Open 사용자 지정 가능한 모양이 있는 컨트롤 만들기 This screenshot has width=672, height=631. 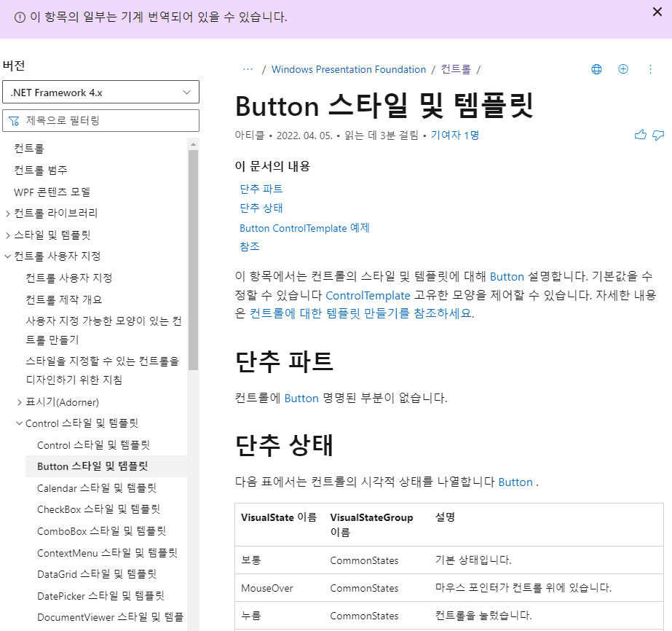coord(103,330)
